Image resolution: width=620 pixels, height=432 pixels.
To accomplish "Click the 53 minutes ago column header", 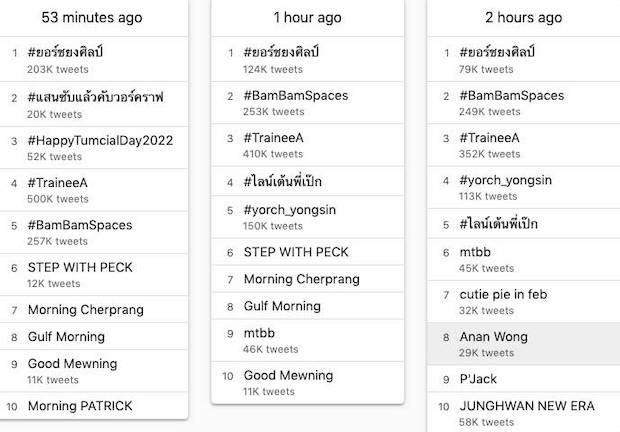I will (x=92, y=18).
